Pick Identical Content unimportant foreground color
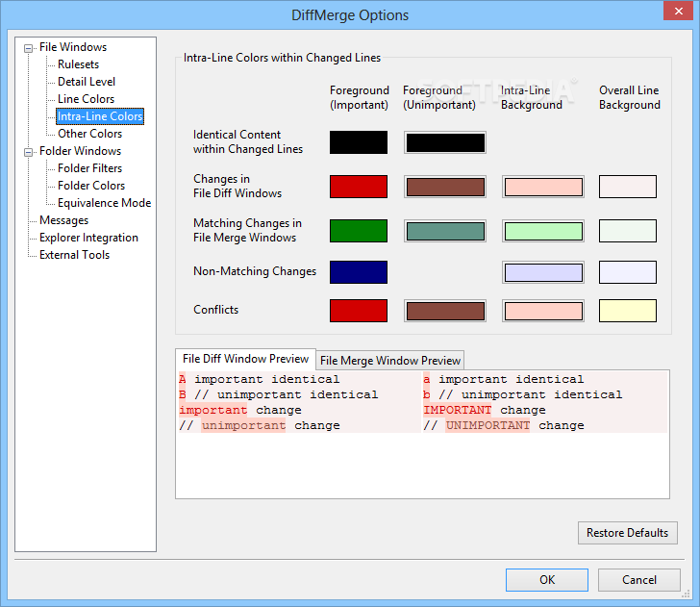Image resolution: width=700 pixels, height=607 pixels. pyautogui.click(x=445, y=142)
